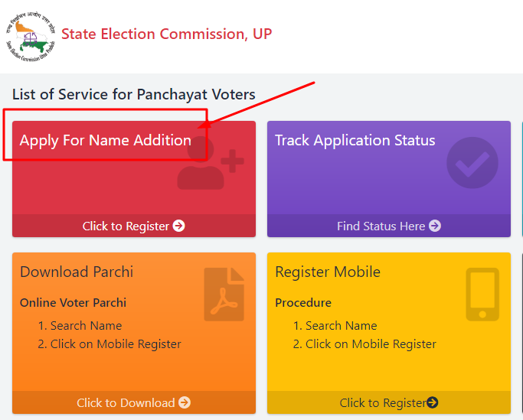Click the checkmark circle icon on Track Application Status
The width and height of the screenshot is (523, 420).
(x=472, y=163)
